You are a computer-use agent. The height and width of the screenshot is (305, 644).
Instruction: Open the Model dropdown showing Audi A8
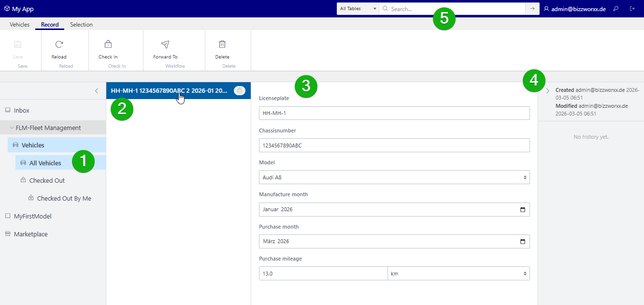394,177
